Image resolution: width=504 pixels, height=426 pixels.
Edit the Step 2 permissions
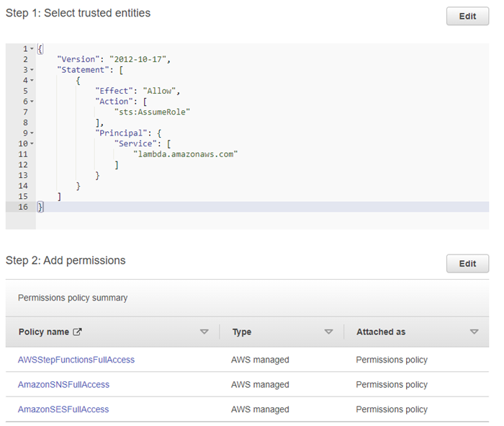click(467, 264)
